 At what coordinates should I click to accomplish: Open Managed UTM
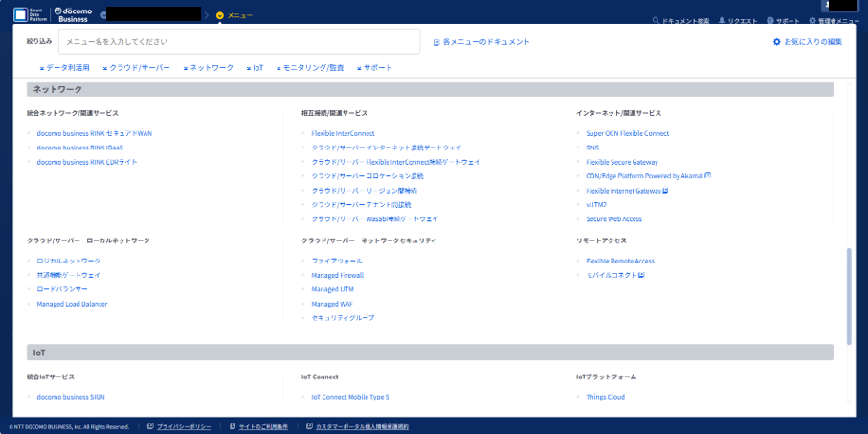332,289
